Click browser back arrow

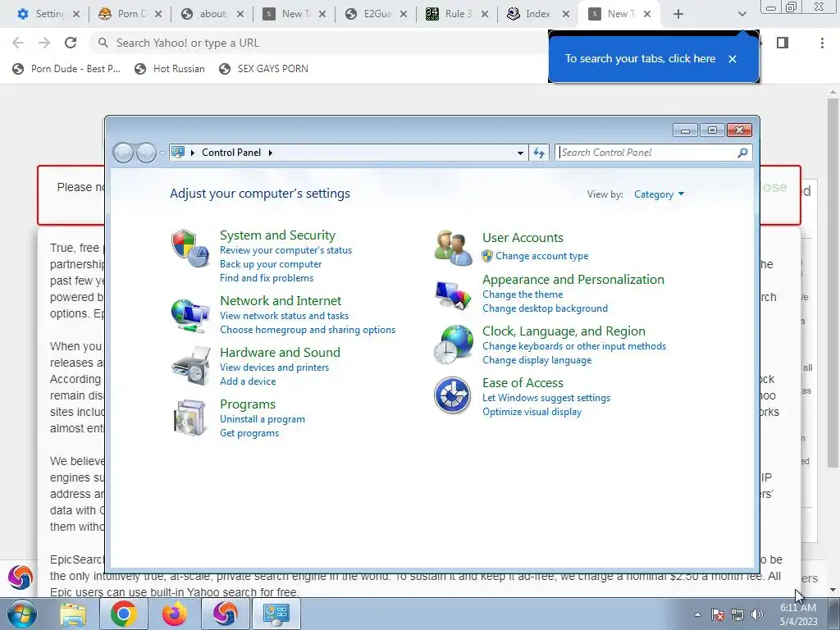click(18, 43)
